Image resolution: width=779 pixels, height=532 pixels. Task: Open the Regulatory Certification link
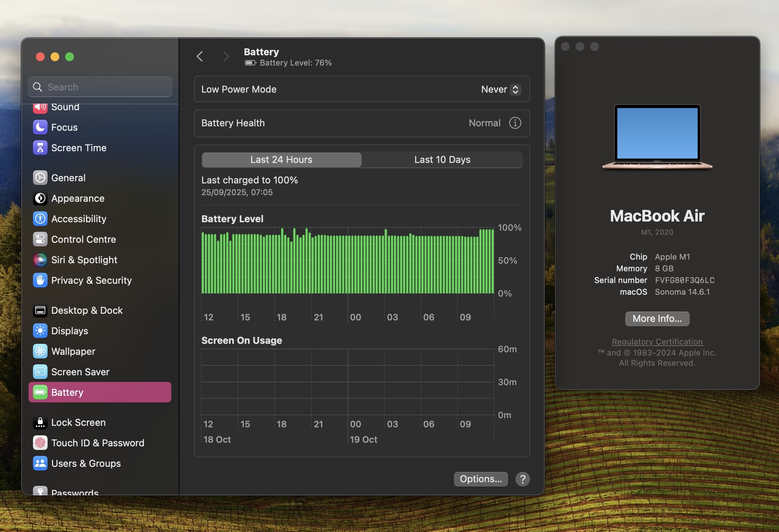click(x=657, y=342)
